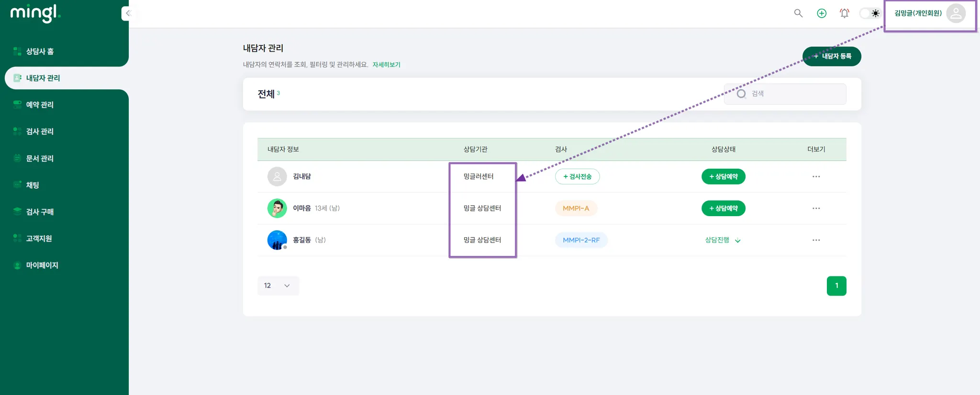This screenshot has width=980, height=395.
Task: Open more options for 홍길동 row
Action: pos(816,240)
